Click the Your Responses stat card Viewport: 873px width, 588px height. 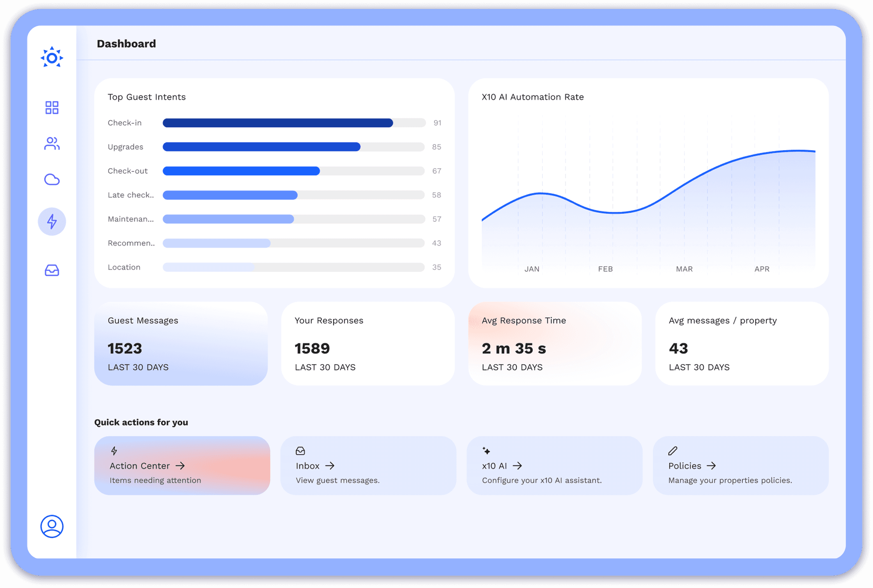pyautogui.click(x=368, y=344)
